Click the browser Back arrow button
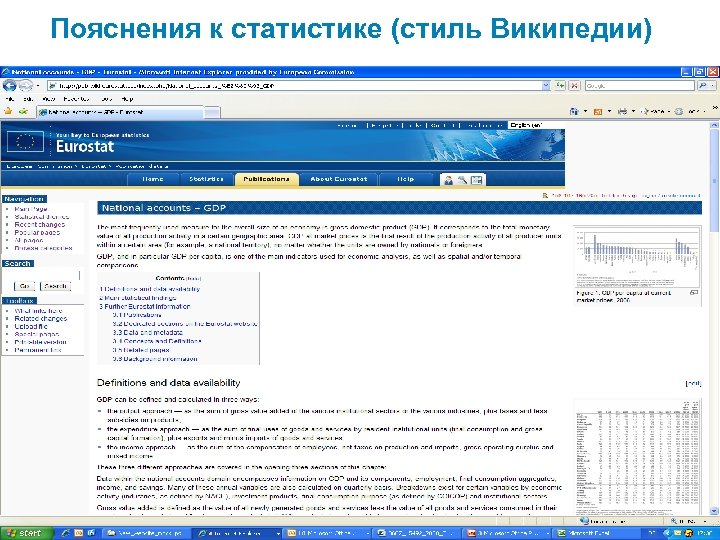The image size is (720, 540). (x=9, y=85)
